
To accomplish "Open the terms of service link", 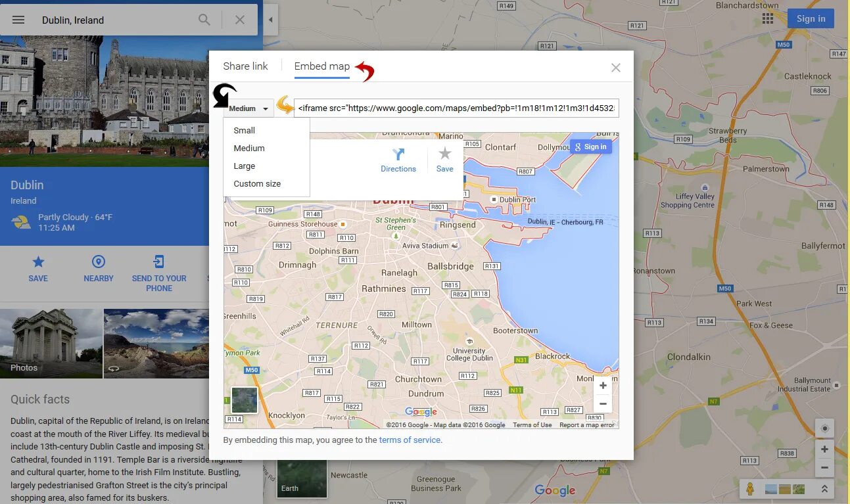I will click(x=410, y=440).
